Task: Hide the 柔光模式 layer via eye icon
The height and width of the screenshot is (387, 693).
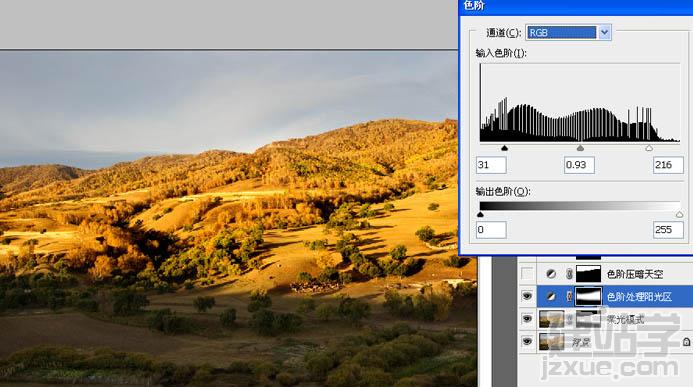Action: (527, 319)
